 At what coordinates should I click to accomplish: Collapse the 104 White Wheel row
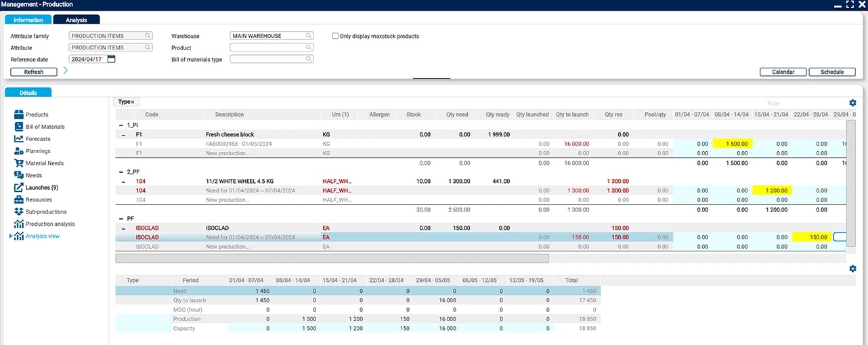[x=123, y=182]
